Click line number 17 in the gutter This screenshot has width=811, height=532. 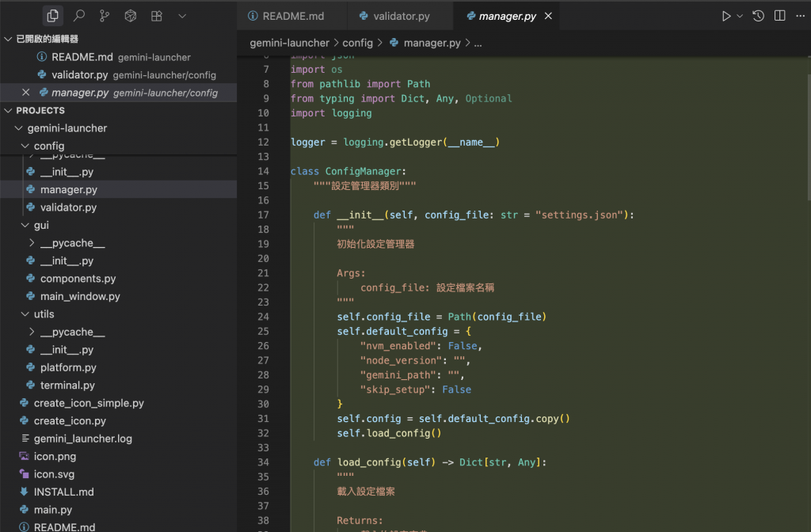(x=263, y=215)
